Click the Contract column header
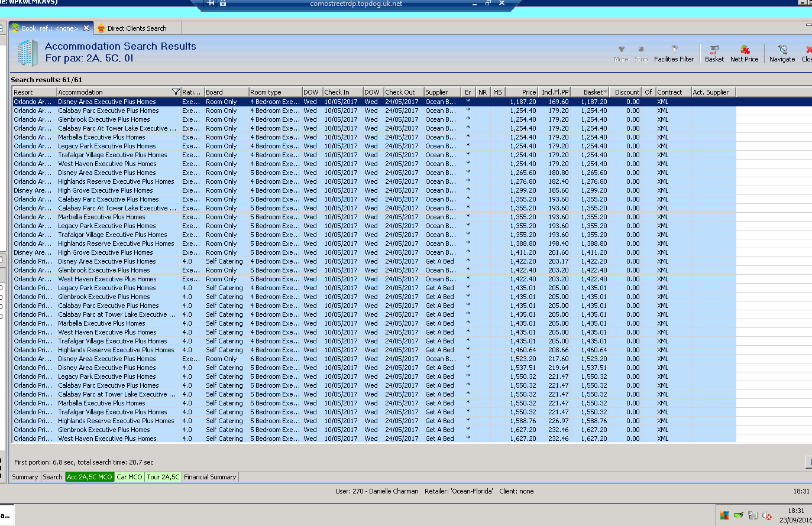812x526 pixels. click(x=674, y=92)
